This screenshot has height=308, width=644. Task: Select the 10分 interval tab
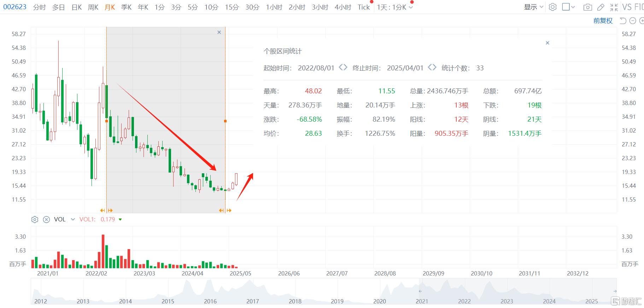click(211, 7)
